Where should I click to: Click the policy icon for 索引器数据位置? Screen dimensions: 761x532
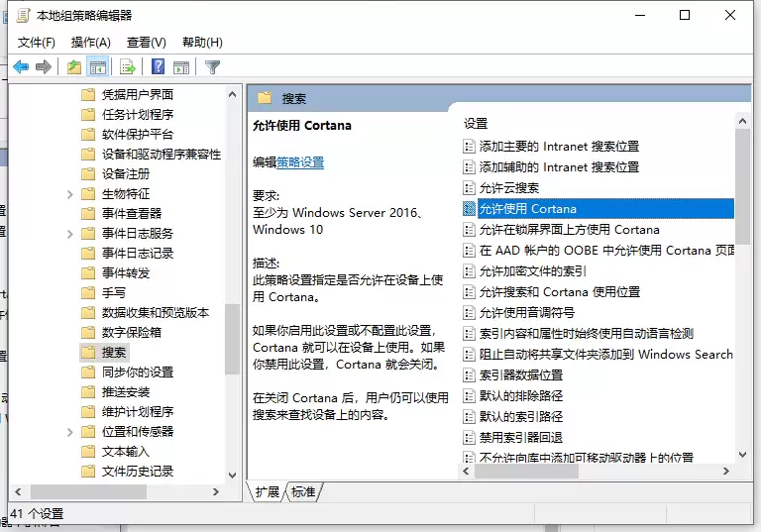point(469,374)
